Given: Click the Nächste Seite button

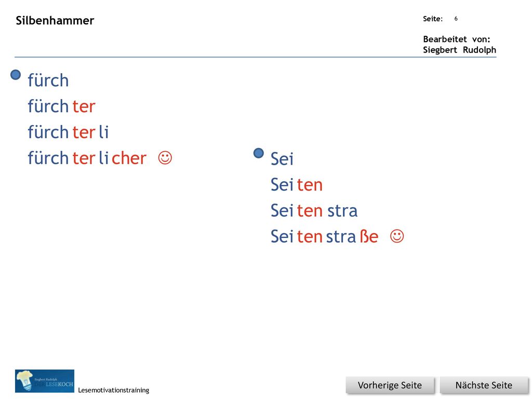Looking at the screenshot, I should click(484, 385).
